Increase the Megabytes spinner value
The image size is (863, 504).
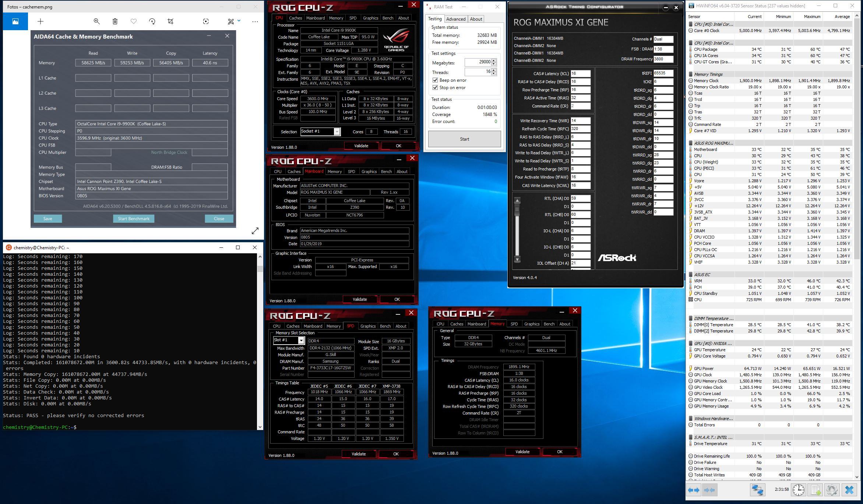494,61
